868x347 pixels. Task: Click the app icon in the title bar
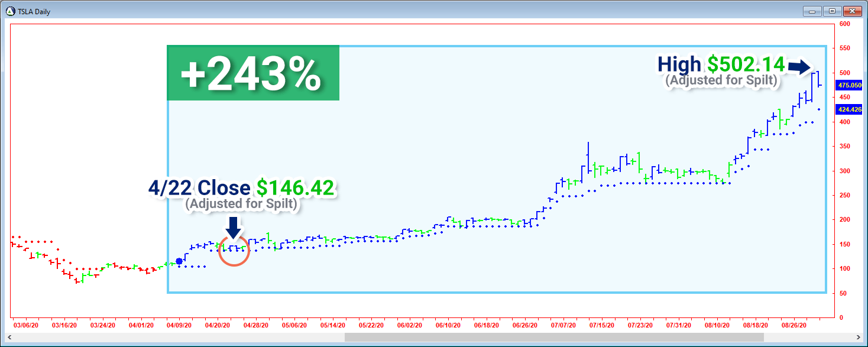pos(9,11)
